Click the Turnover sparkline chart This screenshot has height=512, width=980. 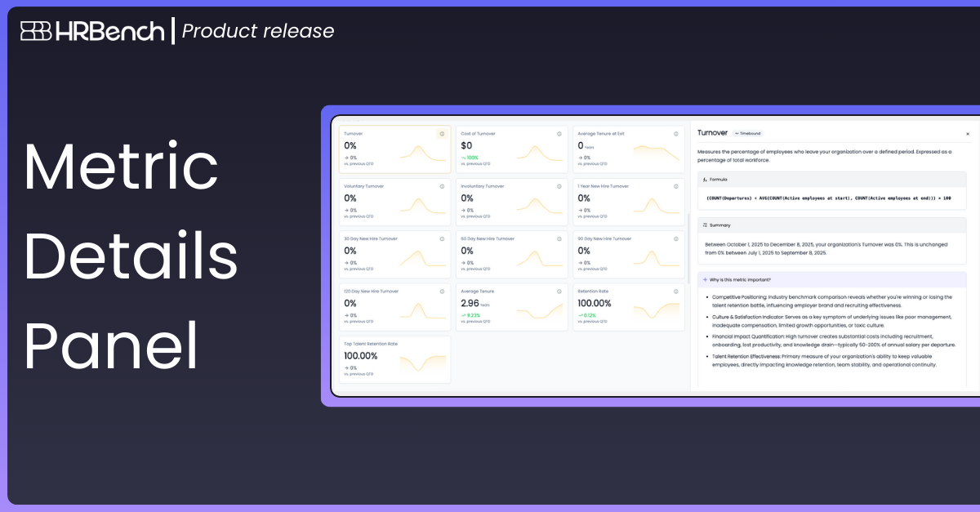point(422,154)
